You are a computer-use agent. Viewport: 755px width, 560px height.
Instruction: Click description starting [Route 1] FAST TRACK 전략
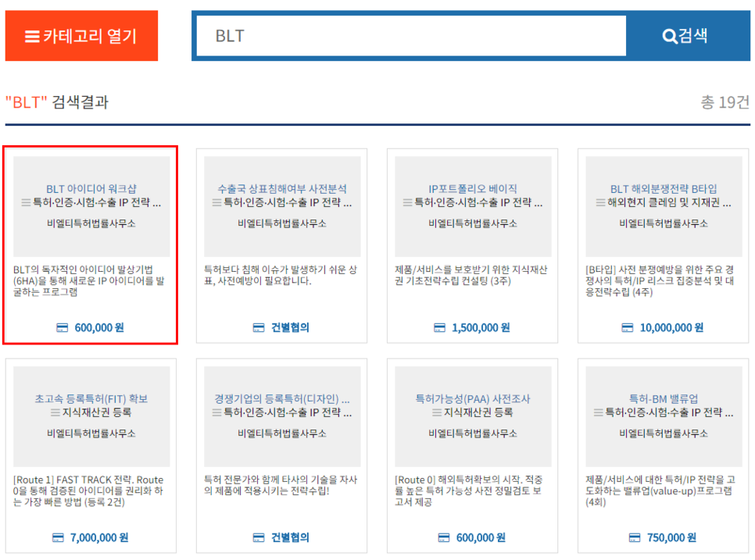tap(88, 490)
